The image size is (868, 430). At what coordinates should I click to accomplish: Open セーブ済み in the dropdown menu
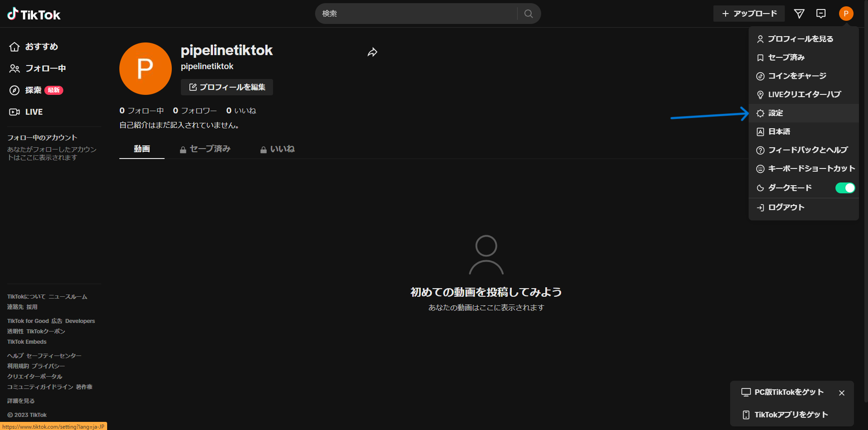coord(804,57)
